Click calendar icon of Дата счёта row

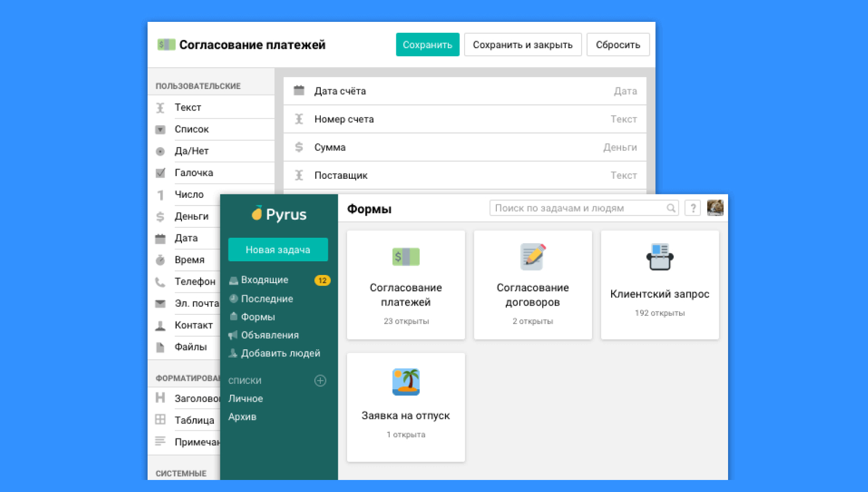[299, 90]
